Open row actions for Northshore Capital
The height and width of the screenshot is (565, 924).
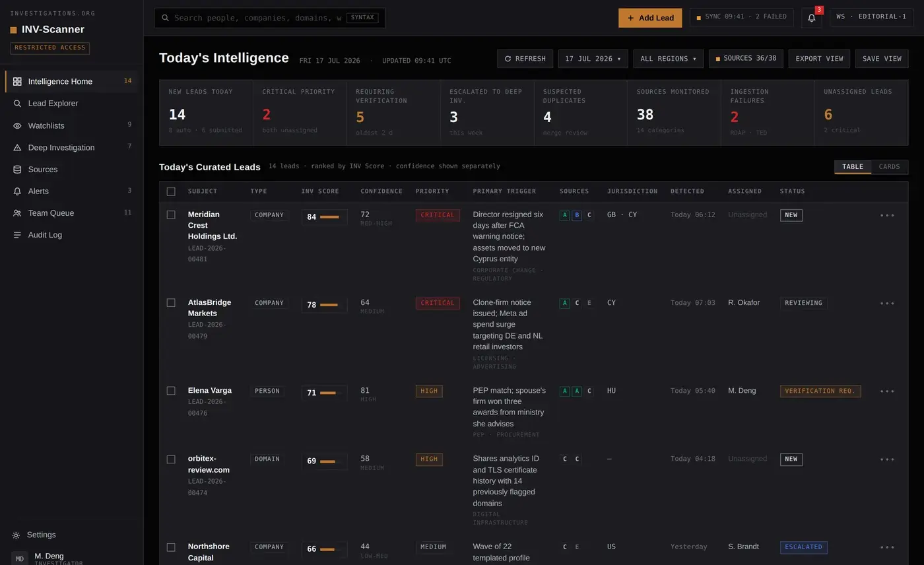coord(887,547)
